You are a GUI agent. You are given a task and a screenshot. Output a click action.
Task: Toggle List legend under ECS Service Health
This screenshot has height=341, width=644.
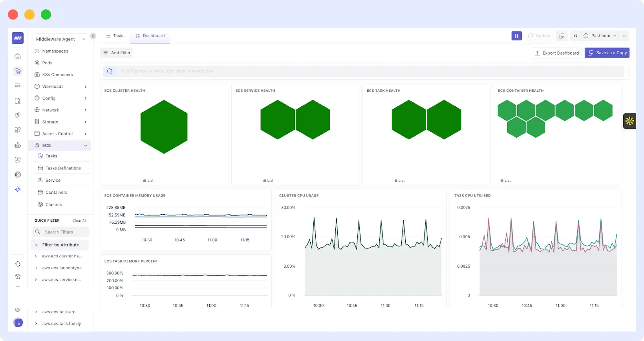pyautogui.click(x=268, y=181)
